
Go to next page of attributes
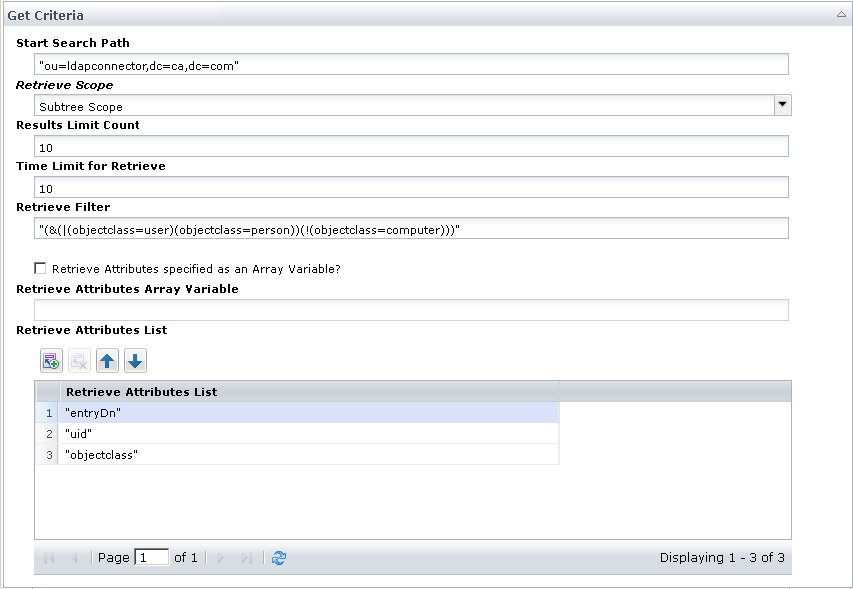pyautogui.click(x=219, y=557)
